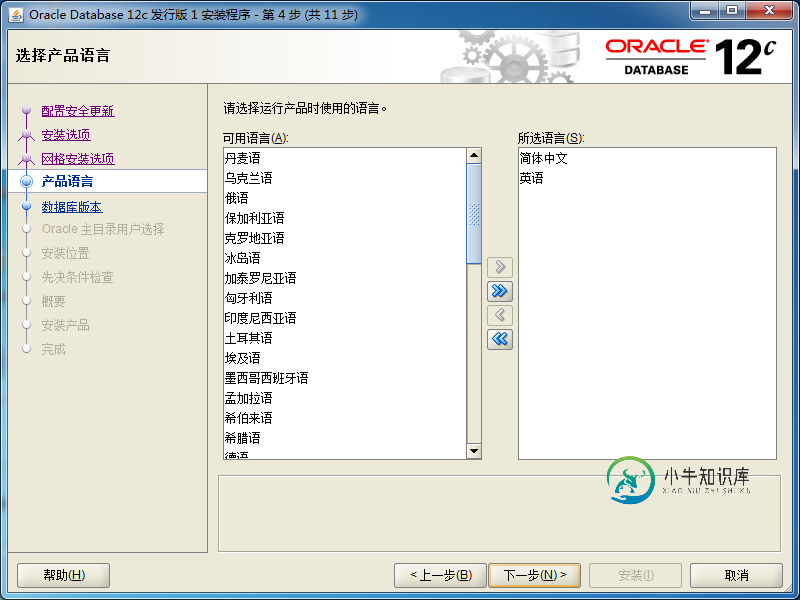Proceed with the 下一步(N) button

tap(535, 576)
